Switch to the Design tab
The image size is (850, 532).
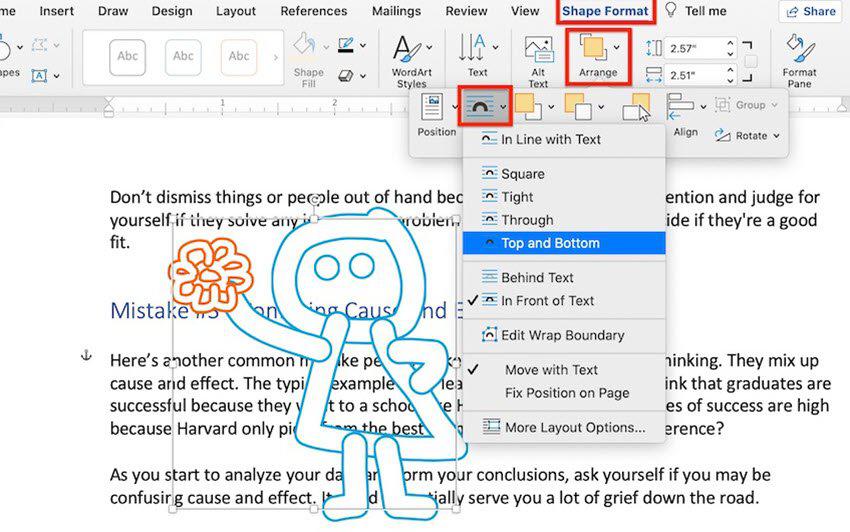[x=172, y=11]
